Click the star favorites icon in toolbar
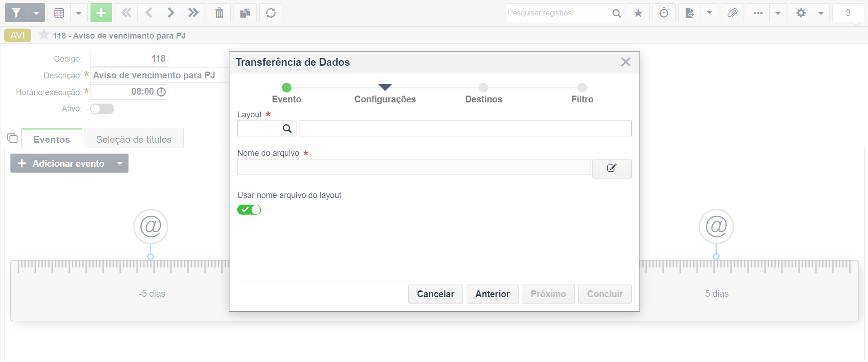The height and width of the screenshot is (362, 868). [x=638, y=13]
